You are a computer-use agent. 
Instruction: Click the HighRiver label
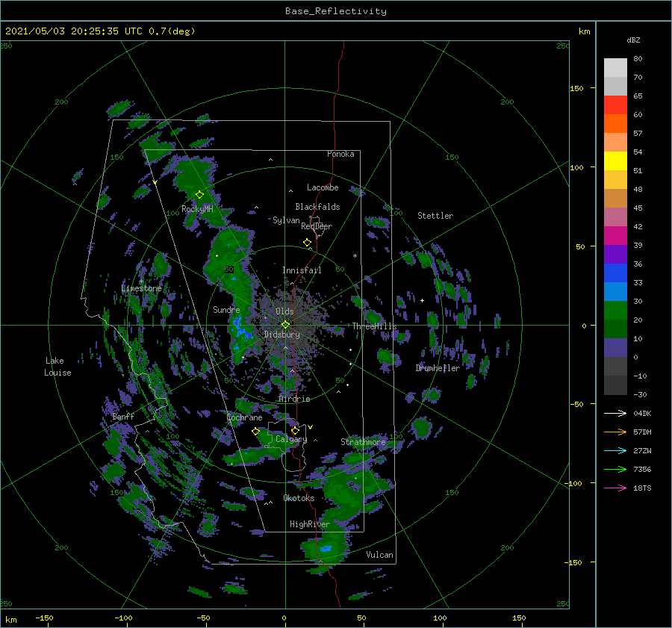tap(310, 524)
